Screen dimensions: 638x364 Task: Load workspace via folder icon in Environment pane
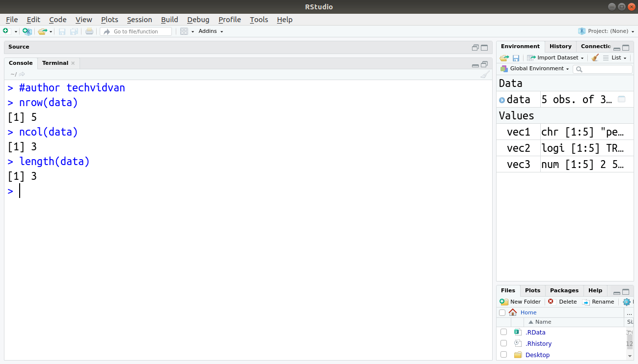pos(504,57)
